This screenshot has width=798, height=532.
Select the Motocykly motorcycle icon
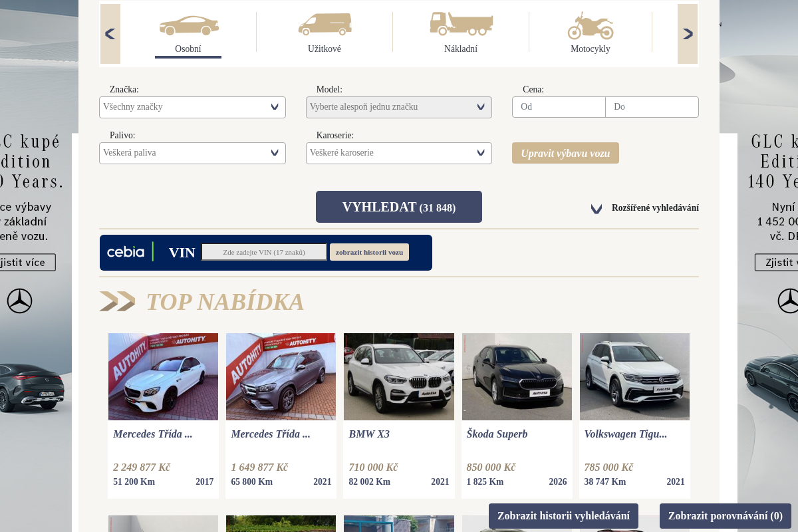[x=591, y=25]
